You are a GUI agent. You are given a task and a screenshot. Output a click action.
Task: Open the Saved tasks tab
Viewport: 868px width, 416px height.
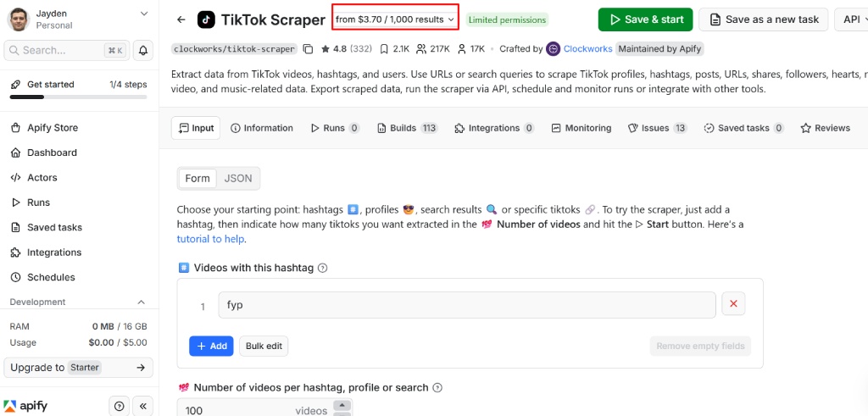click(744, 128)
